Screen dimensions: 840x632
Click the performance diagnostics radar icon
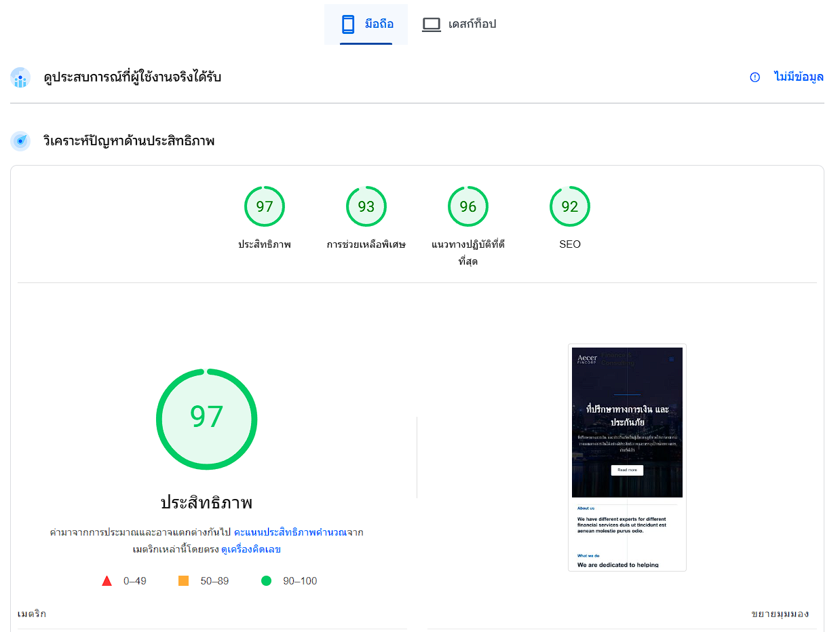[20, 141]
